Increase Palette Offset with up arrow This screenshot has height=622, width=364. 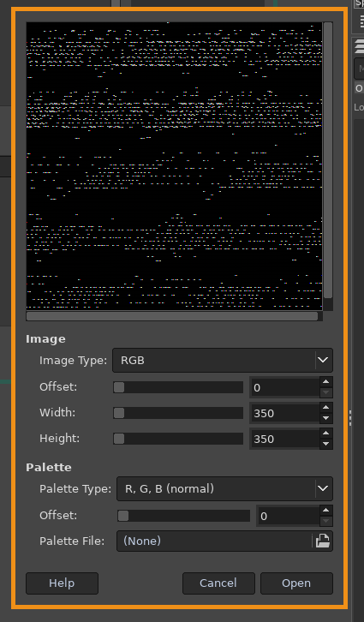click(326, 511)
